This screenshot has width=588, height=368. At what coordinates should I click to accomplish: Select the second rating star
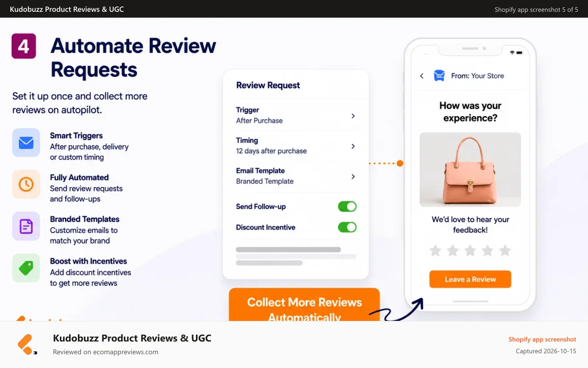click(x=453, y=251)
